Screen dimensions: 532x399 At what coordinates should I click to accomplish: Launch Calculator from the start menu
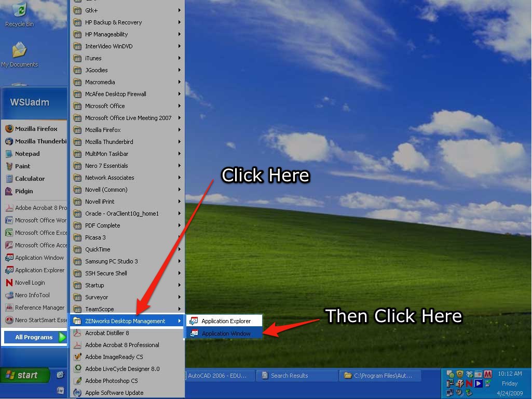tap(30, 179)
